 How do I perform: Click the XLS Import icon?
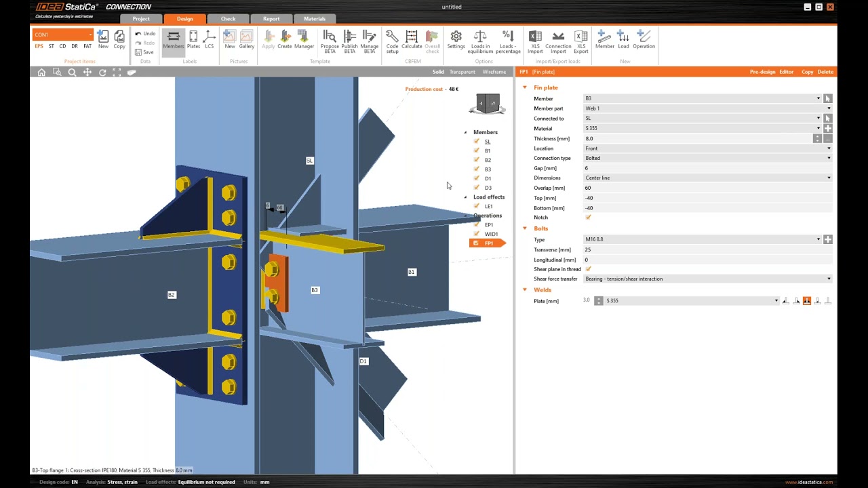coord(535,40)
